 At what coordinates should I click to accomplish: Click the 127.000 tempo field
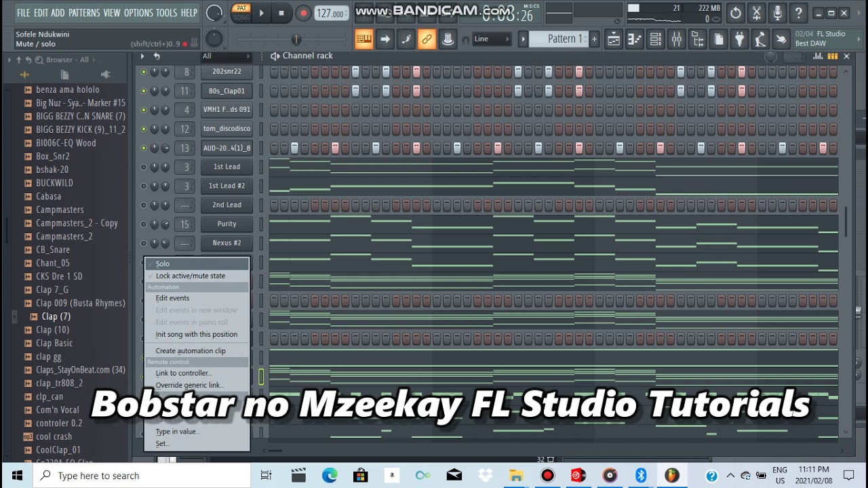[x=331, y=13]
